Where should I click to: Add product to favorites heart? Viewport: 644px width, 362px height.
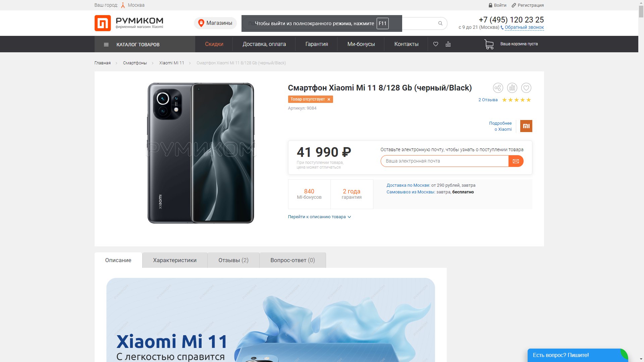coord(526,88)
